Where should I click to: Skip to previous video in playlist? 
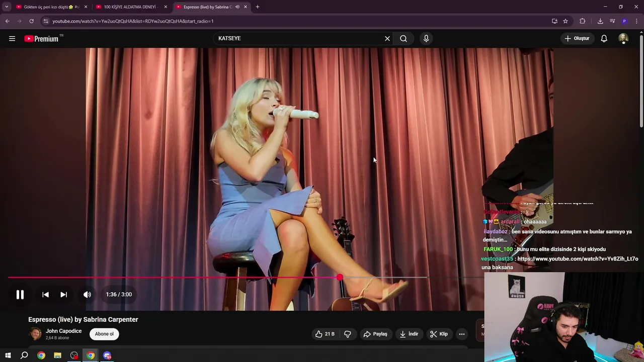point(45,295)
